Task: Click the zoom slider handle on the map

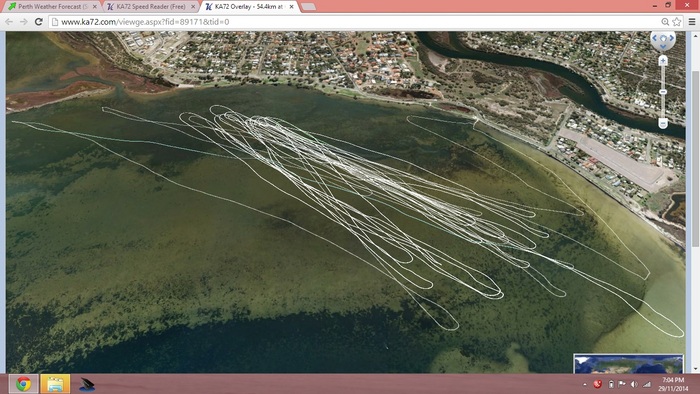Action: [x=663, y=92]
